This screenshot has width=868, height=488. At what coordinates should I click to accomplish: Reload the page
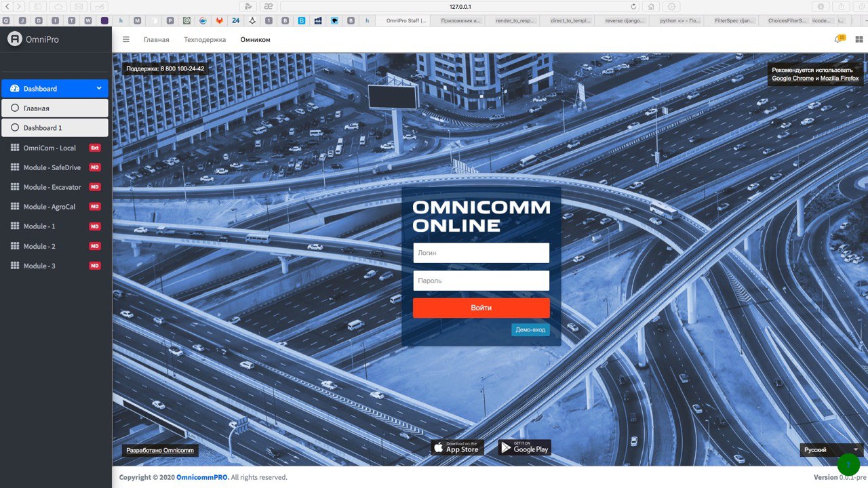click(x=634, y=6)
